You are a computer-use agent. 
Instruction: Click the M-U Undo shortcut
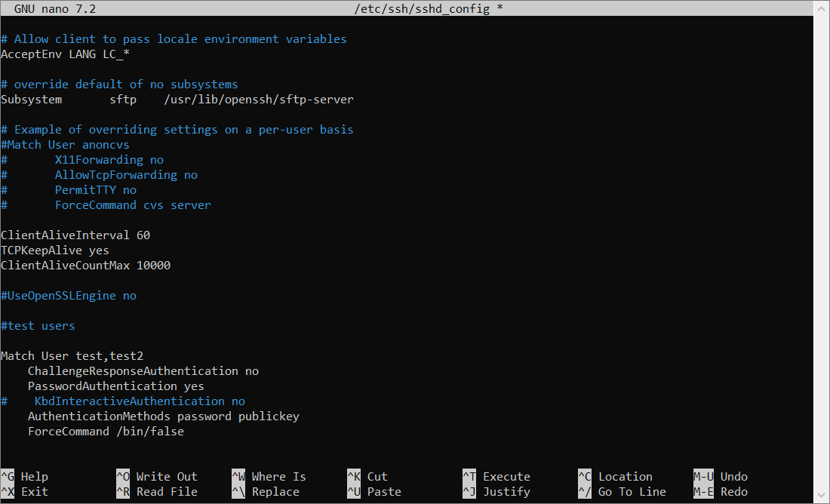point(721,477)
